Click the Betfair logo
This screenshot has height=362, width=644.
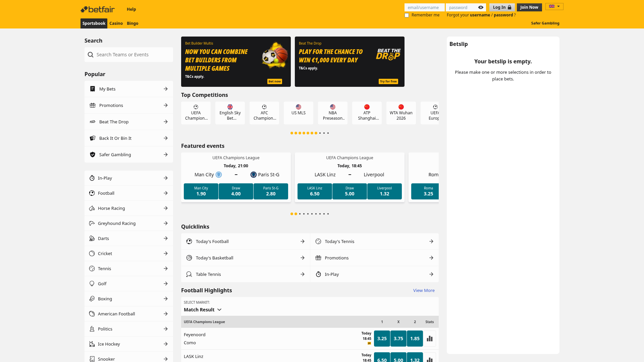98,9
